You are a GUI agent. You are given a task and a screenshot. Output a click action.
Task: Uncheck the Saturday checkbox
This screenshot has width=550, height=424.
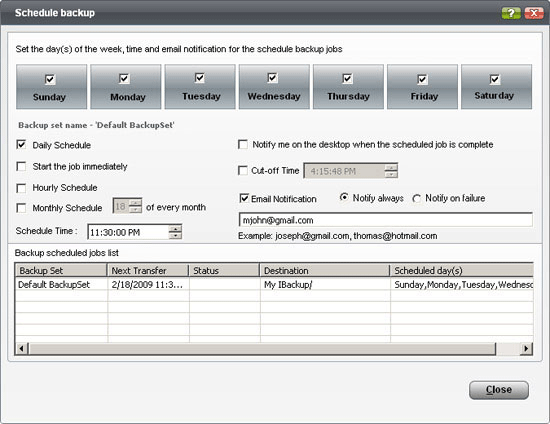pyautogui.click(x=495, y=79)
